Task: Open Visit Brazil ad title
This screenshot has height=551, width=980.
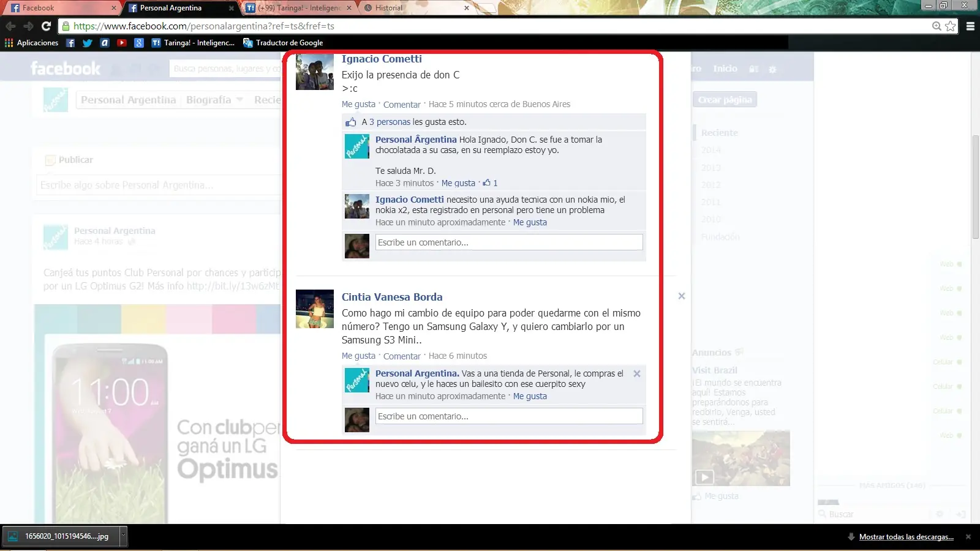Action: tap(714, 370)
